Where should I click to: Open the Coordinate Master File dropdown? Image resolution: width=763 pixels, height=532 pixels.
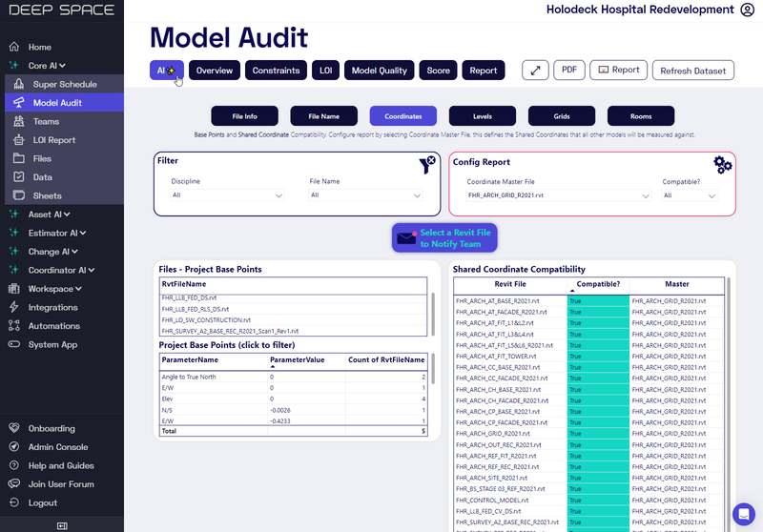click(x=557, y=195)
